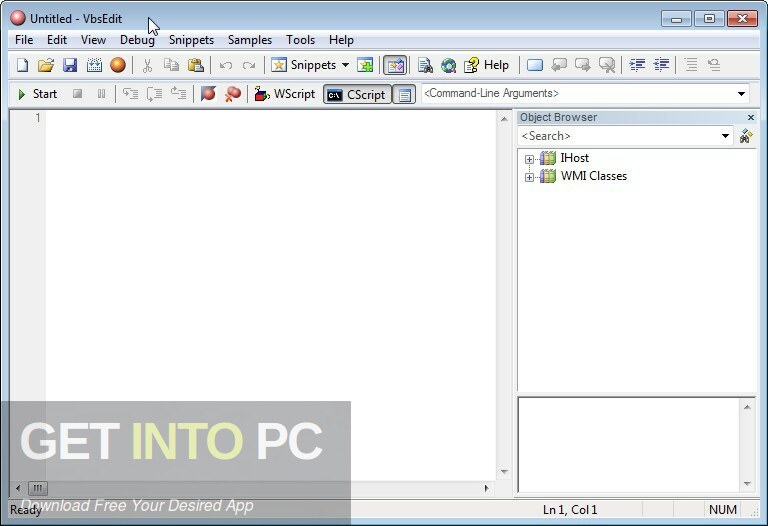Switch script host to WScript
The image size is (768, 526).
coord(285,94)
